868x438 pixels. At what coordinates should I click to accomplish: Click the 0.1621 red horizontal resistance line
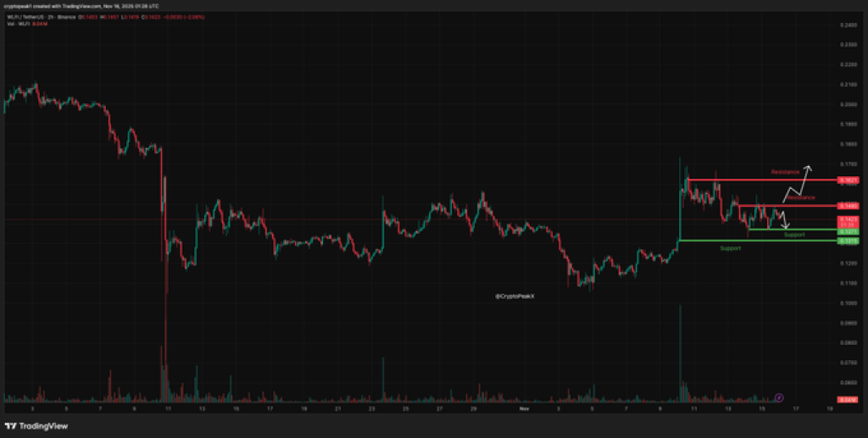762,180
